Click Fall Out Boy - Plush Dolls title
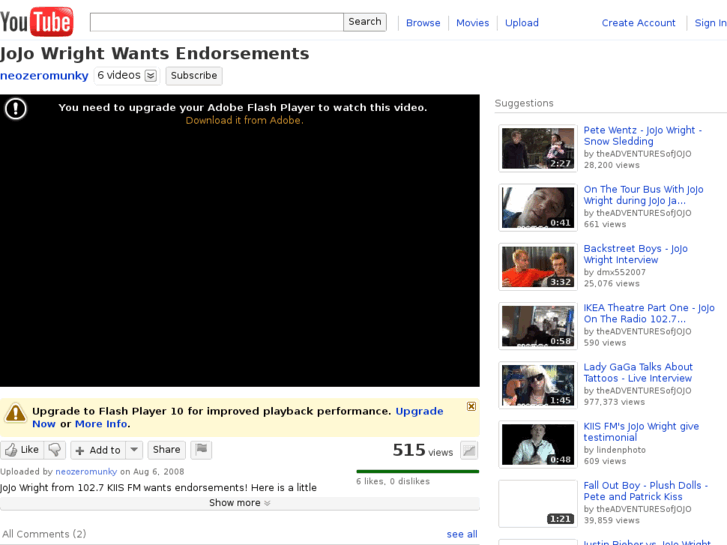 pos(645,491)
